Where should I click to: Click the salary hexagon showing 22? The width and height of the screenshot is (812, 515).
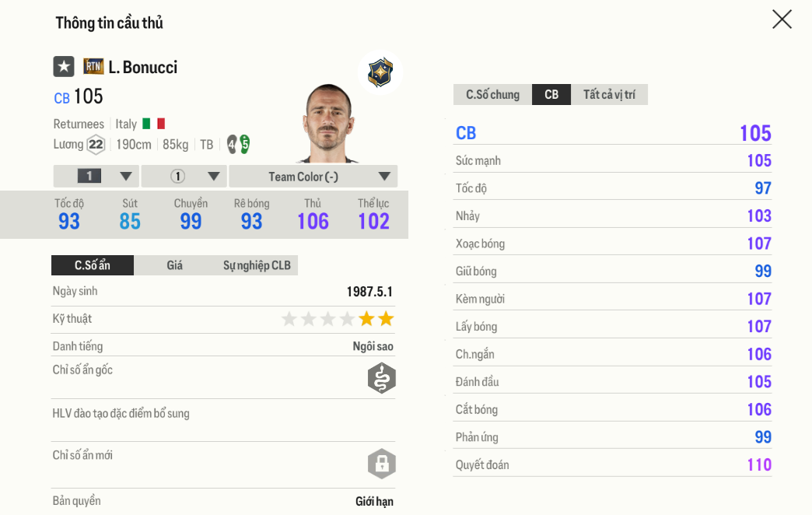point(96,145)
